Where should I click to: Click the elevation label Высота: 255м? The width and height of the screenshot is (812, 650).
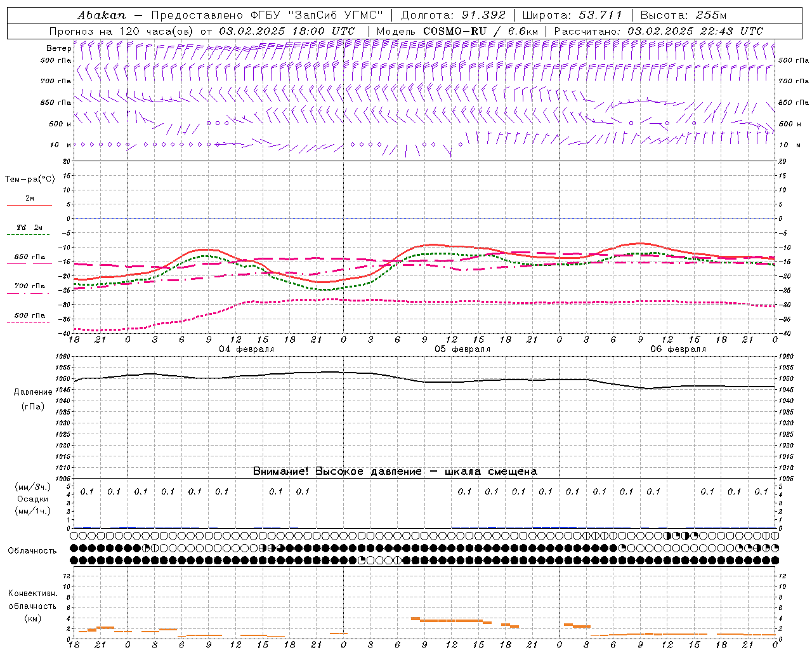[x=683, y=15]
